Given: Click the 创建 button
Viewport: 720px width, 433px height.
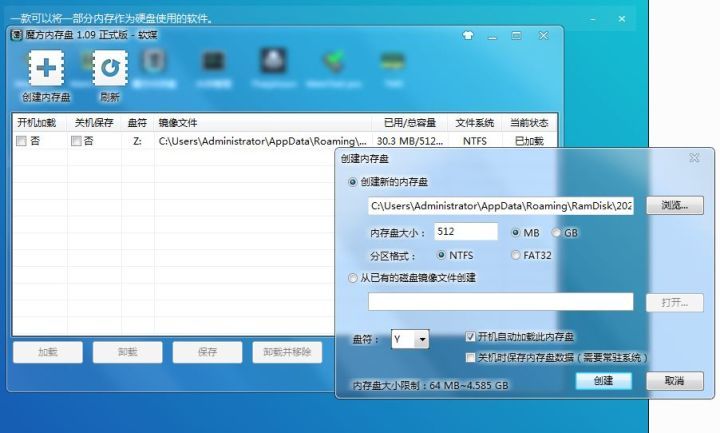Looking at the screenshot, I should pyautogui.click(x=603, y=381).
